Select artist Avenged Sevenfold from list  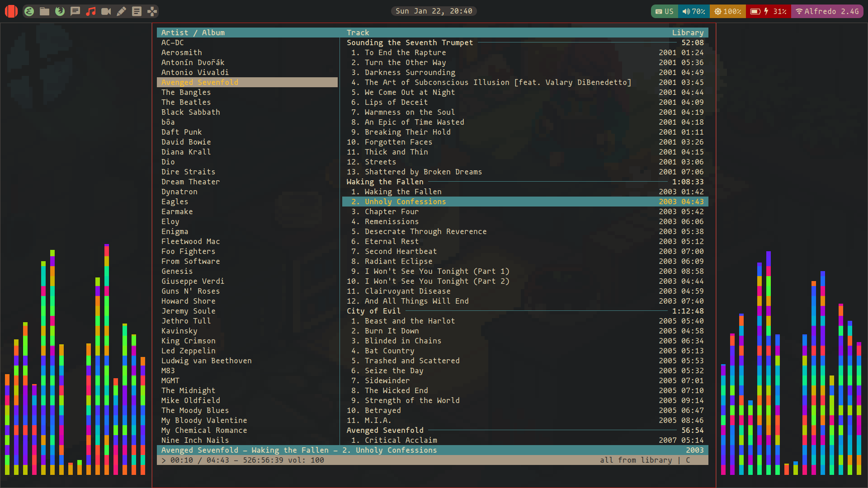coord(200,82)
